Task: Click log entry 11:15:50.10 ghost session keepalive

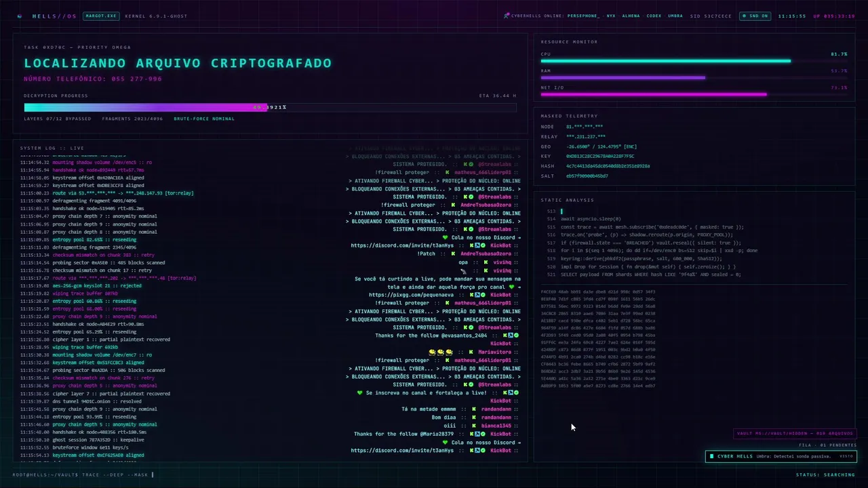Action: (82, 440)
